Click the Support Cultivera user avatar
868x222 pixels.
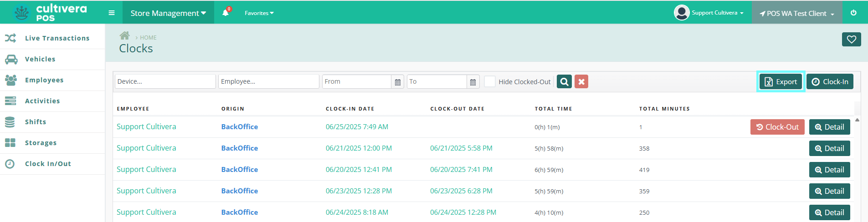(682, 13)
